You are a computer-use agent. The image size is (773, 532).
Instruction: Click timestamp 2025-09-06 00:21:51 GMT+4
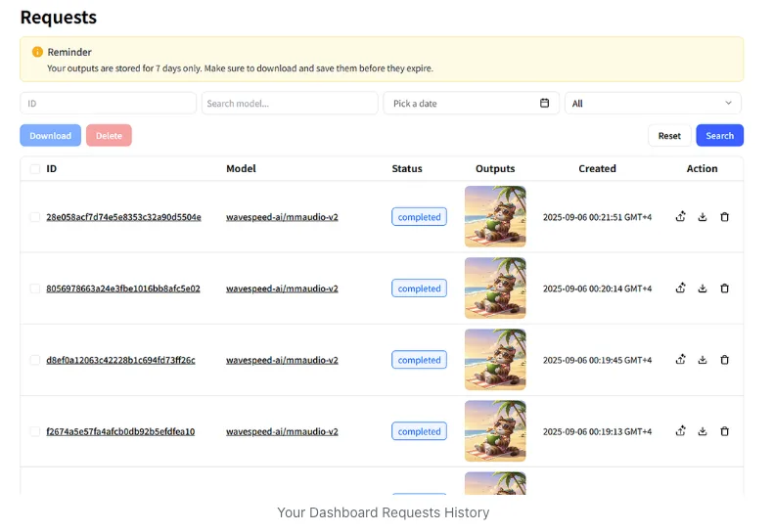(x=597, y=217)
